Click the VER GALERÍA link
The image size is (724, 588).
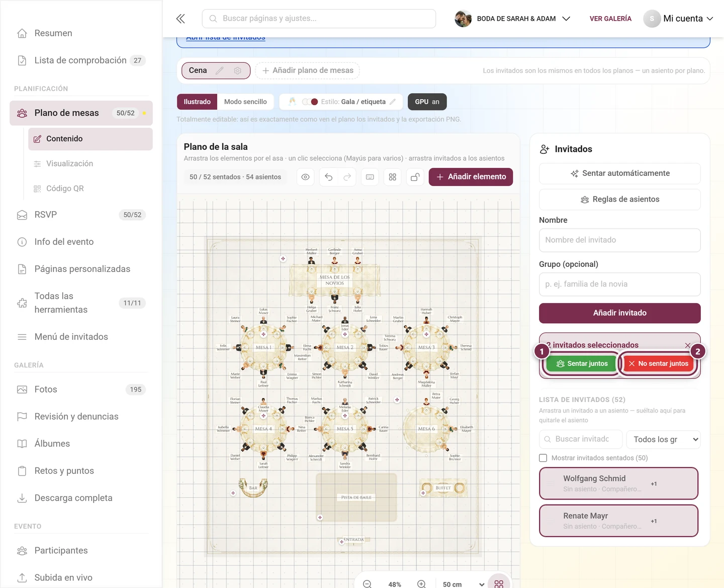click(x=610, y=19)
